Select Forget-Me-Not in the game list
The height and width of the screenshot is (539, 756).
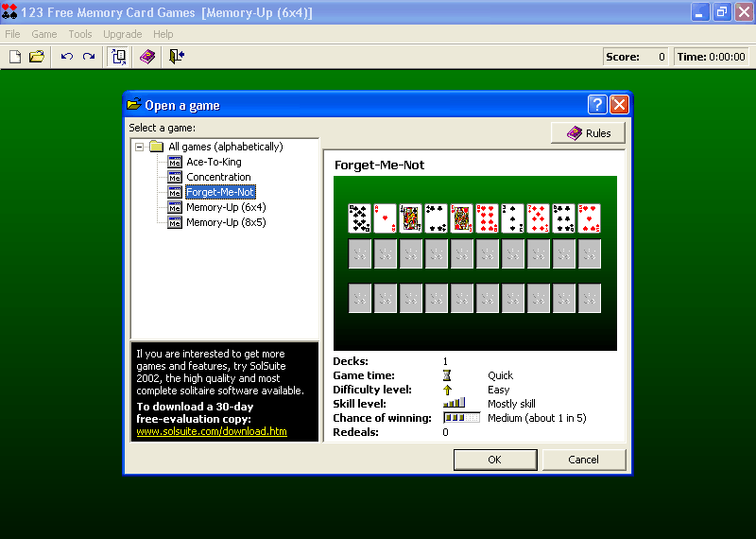click(220, 192)
